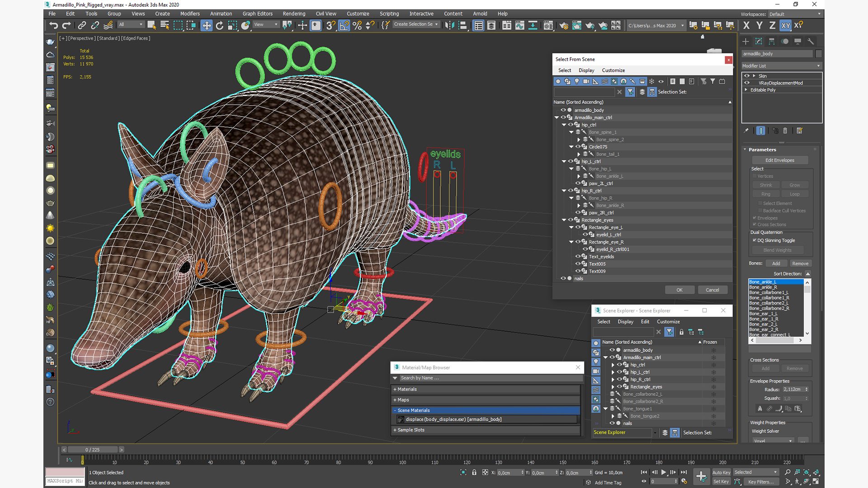Activate the Select Object tool
868x488 pixels.
152,25
